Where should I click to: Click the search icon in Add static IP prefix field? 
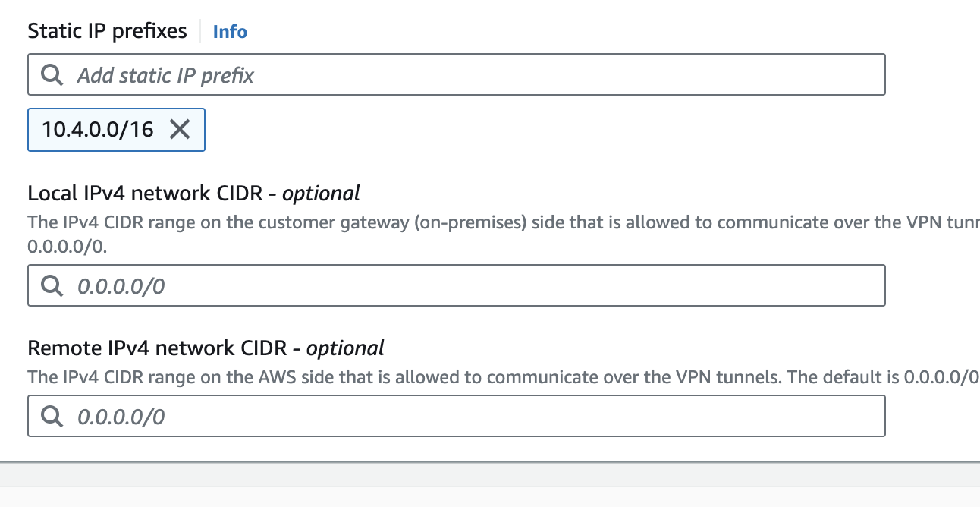coord(52,74)
